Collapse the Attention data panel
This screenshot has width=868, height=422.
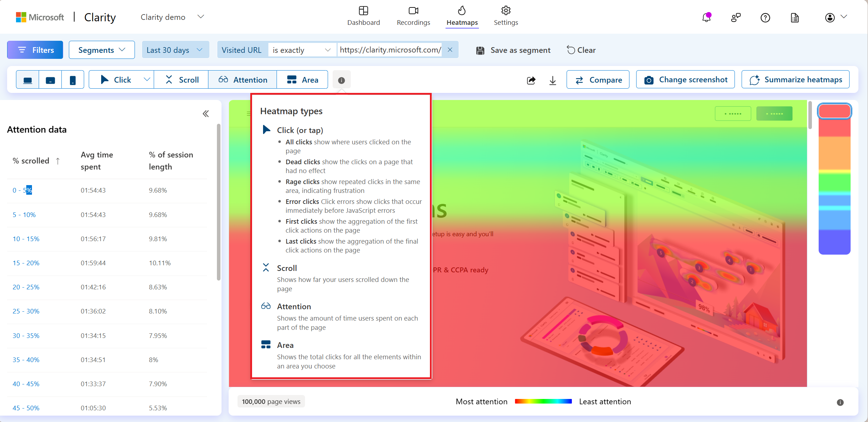[x=206, y=113]
